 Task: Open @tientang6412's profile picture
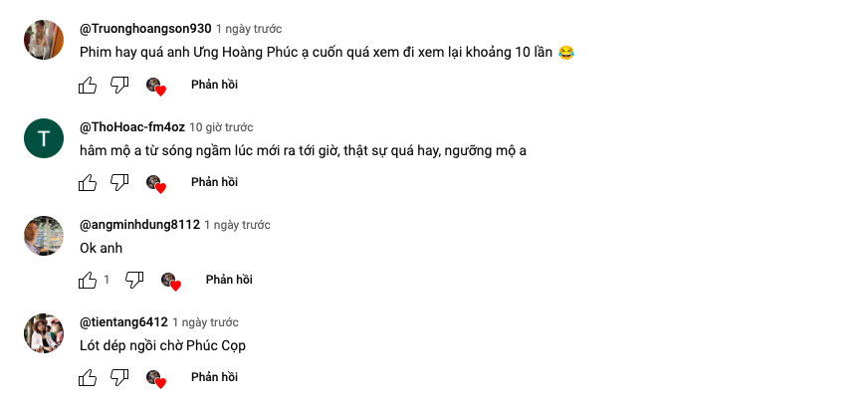point(44,332)
